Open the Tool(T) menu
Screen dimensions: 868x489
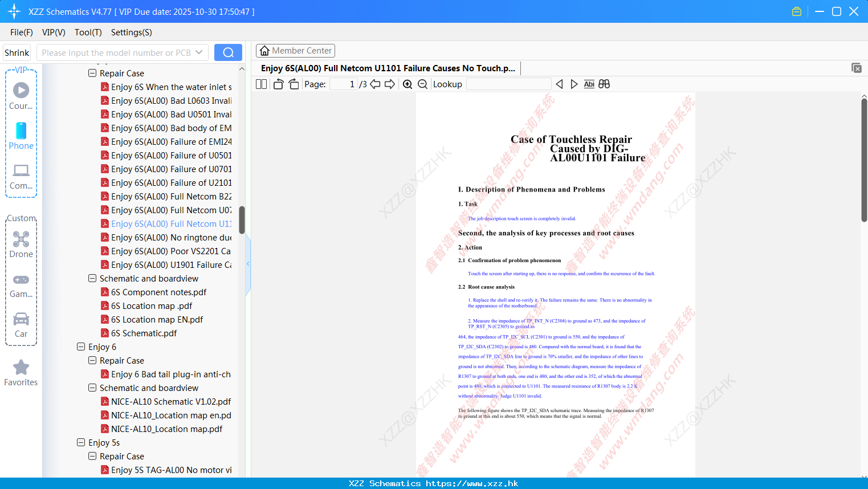coord(88,32)
